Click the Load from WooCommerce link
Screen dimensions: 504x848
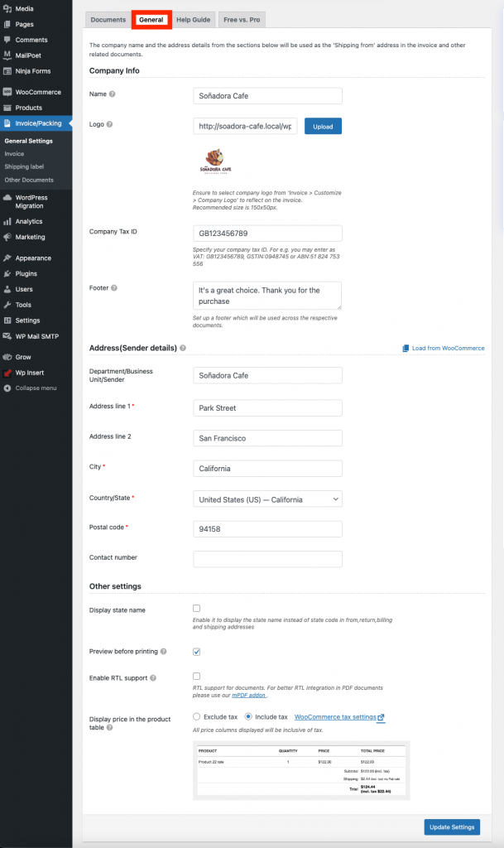pyautogui.click(x=444, y=349)
